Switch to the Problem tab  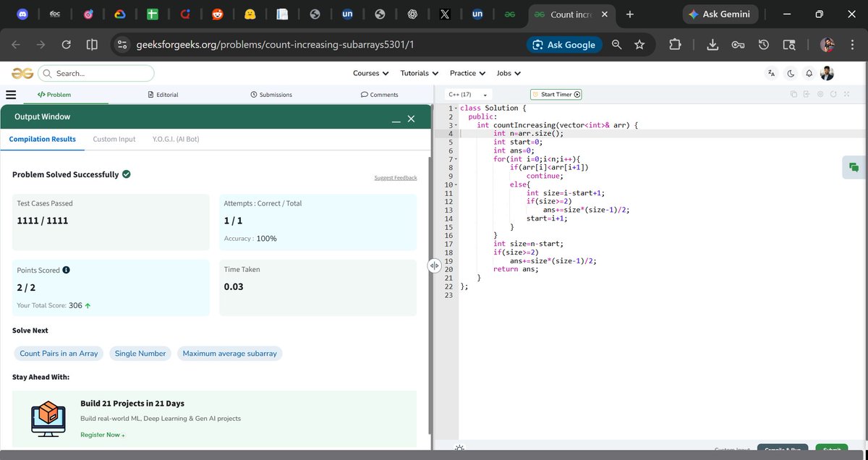(54, 95)
